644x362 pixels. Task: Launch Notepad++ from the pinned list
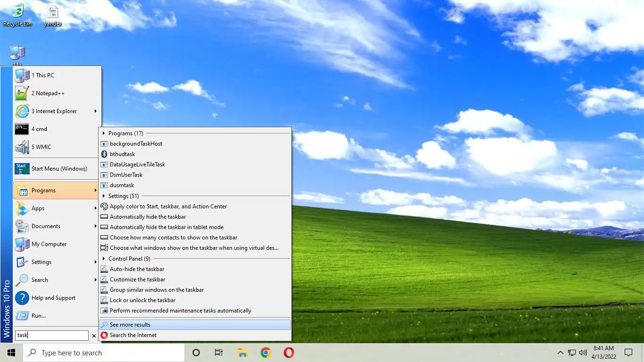click(57, 93)
